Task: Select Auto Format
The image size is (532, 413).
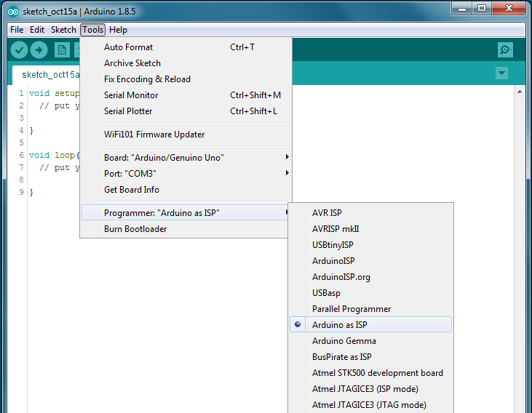Action: [x=186, y=47]
